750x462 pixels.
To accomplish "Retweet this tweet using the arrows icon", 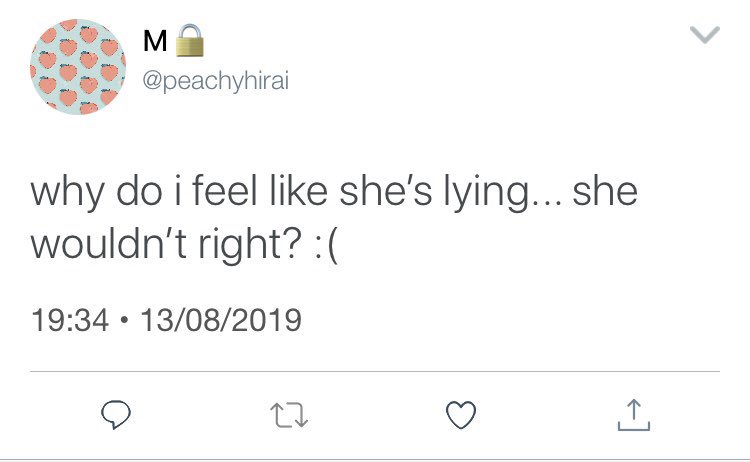I will click(286, 413).
